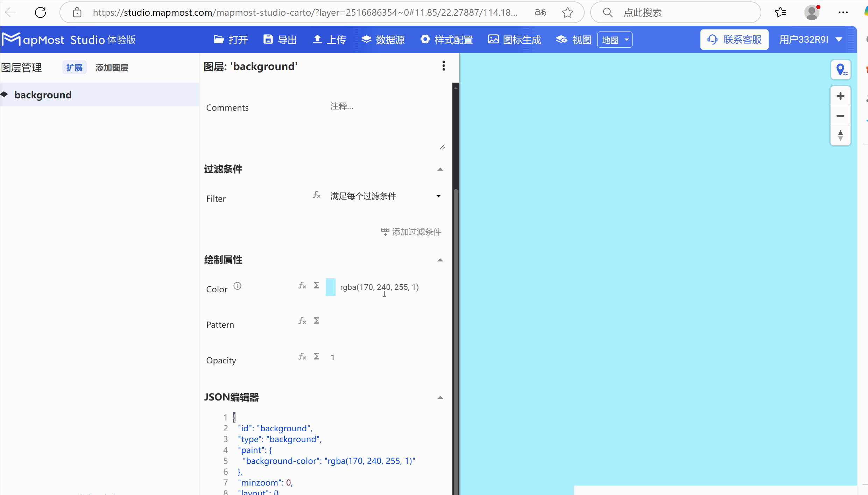The image size is (868, 495).
Task: Toggle the fx expression mode for Opacity
Action: coord(302,356)
